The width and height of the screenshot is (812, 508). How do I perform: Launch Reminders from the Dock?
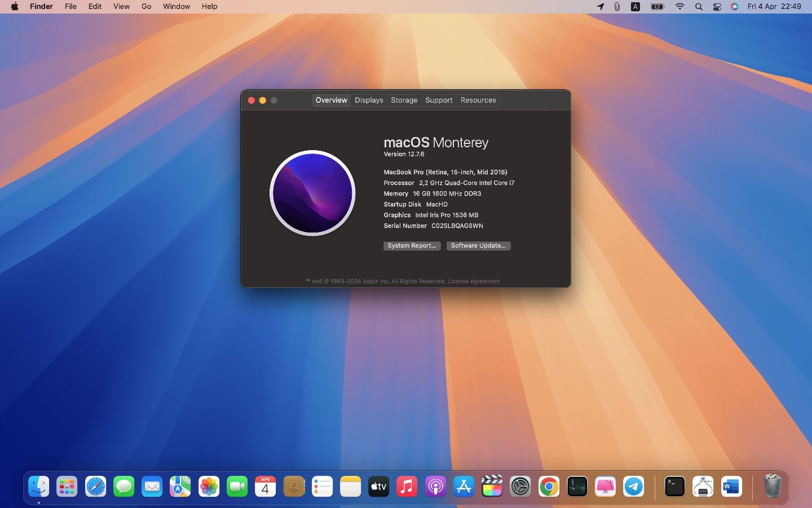tap(322, 486)
